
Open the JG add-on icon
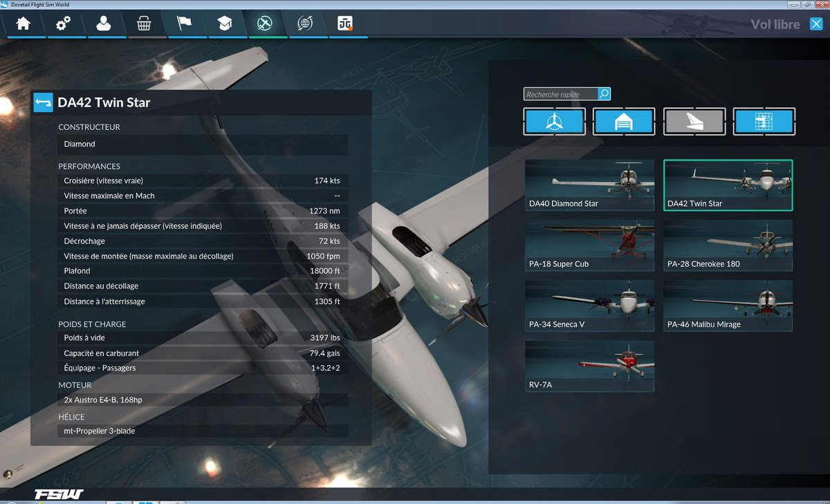pyautogui.click(x=345, y=24)
